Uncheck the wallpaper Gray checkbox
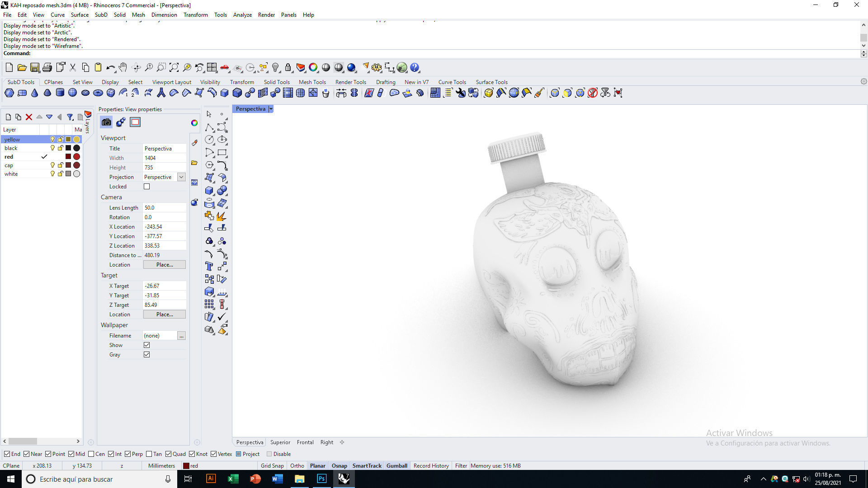Viewport: 868px width, 488px height. click(146, 355)
